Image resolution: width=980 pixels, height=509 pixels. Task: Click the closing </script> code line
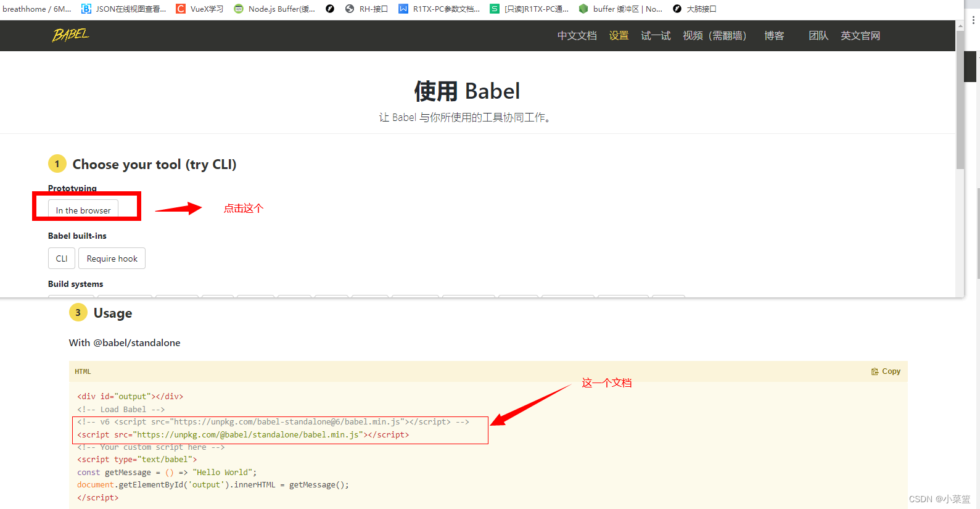click(97, 497)
